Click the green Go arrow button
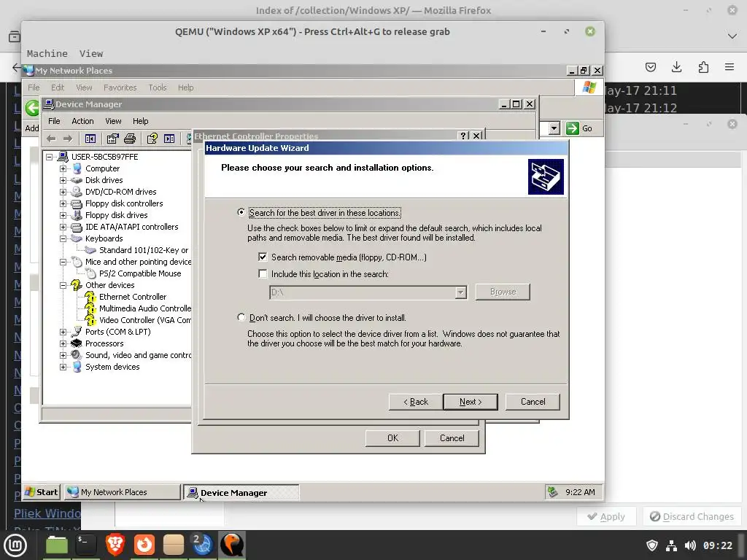Image resolution: width=747 pixels, height=560 pixels. tap(573, 128)
